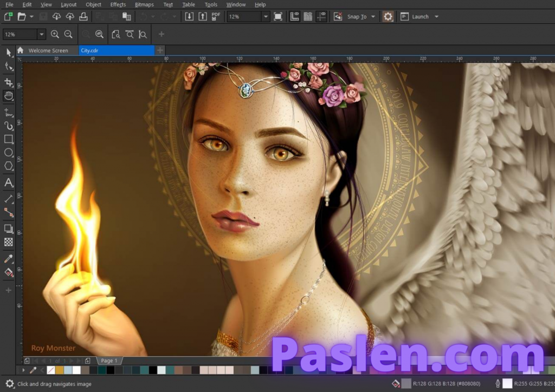Zoom to all objects
The width and height of the screenshot is (555, 392).
pos(100,34)
